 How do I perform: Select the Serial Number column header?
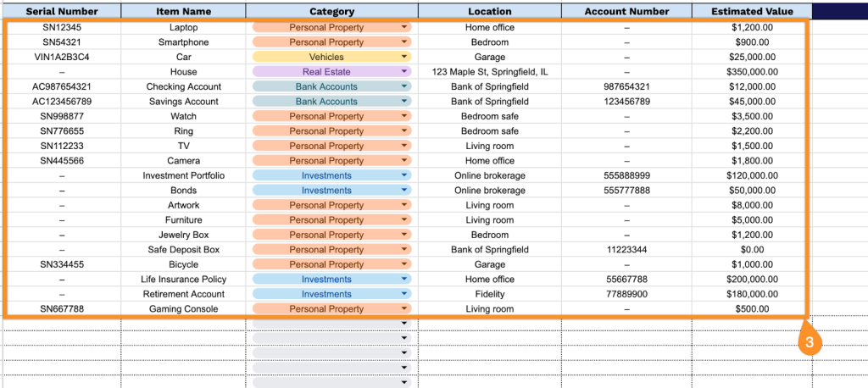[63, 11]
